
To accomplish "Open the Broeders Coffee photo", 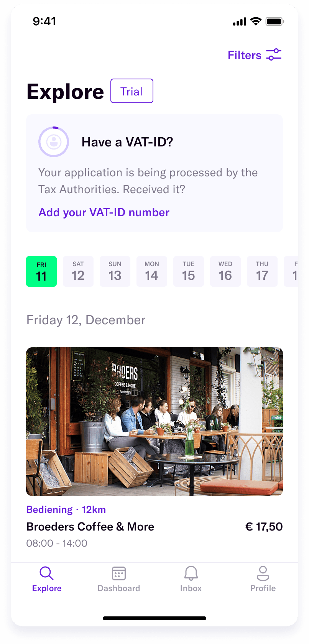I will point(154,422).
